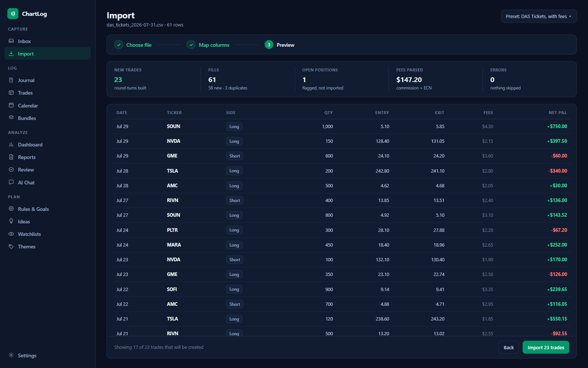Click the Dashboard bar chart icon
Viewport: 588px width, 368px height.
11,144
